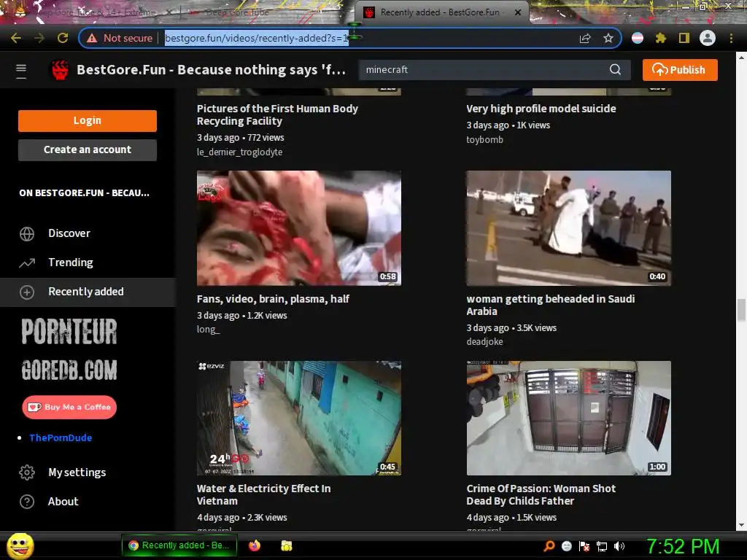Click the orange magnifier tray icon

pyautogui.click(x=549, y=546)
